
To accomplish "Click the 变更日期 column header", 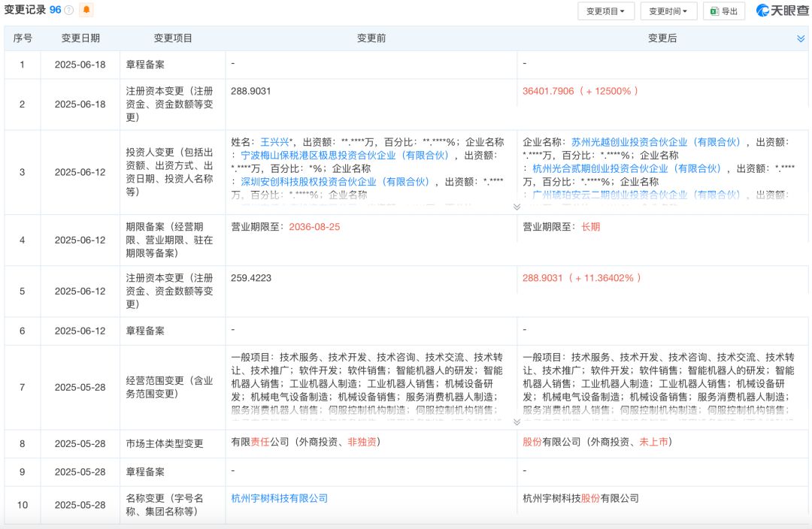I will tap(80, 38).
